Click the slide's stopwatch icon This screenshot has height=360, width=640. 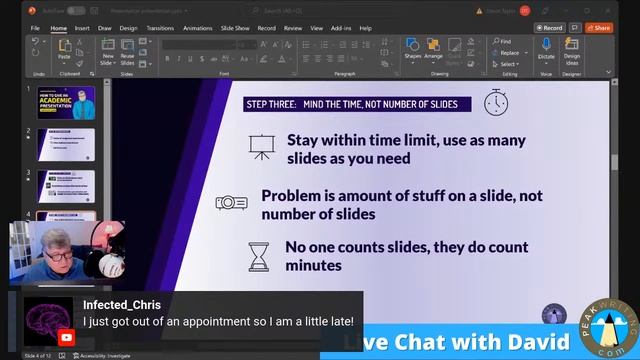[496, 102]
